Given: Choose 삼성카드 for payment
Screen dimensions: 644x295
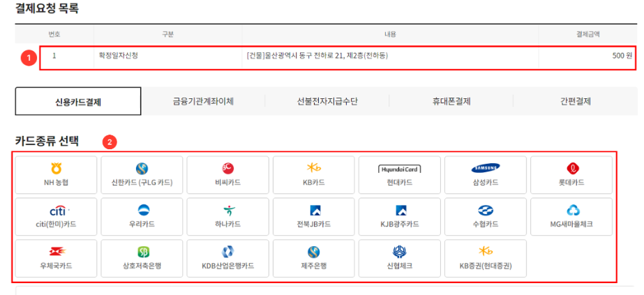Looking at the screenshot, I should point(486,175).
